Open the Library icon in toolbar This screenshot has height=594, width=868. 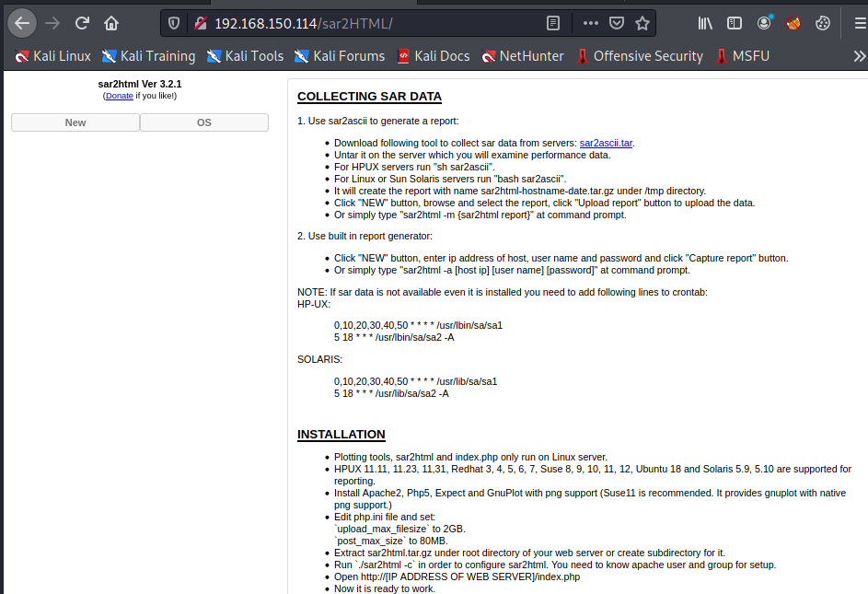click(x=705, y=23)
